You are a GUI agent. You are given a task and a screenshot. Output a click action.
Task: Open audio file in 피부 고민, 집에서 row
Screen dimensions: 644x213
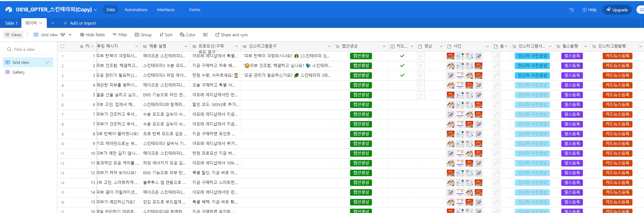click(x=496, y=105)
